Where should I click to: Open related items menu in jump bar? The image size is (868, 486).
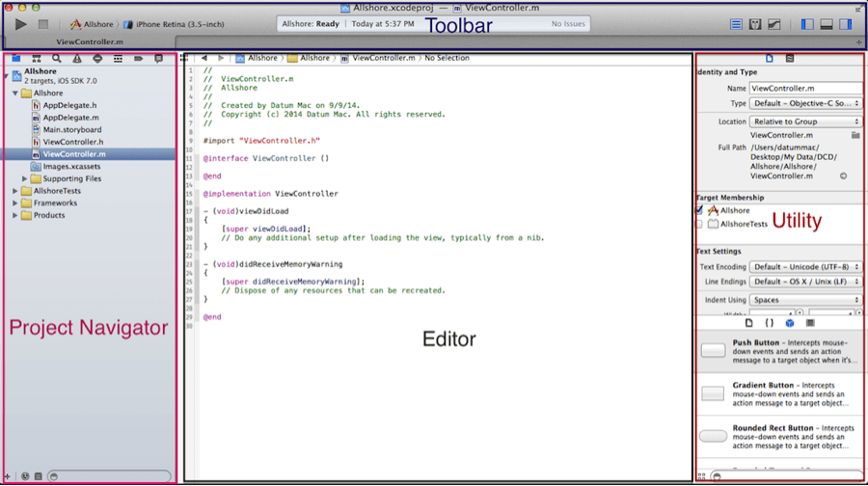184,58
